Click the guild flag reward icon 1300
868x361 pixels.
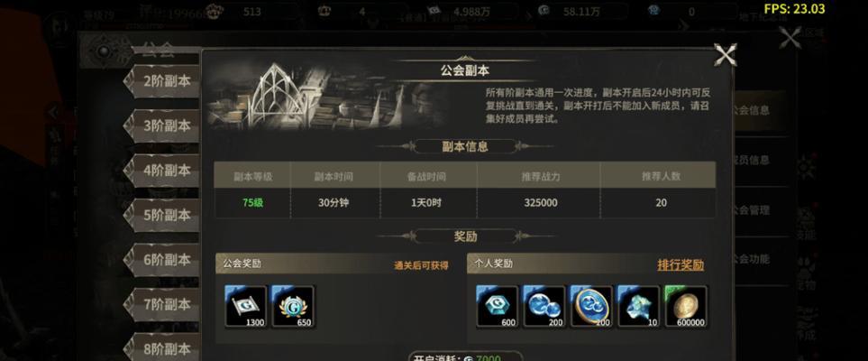[246, 307]
